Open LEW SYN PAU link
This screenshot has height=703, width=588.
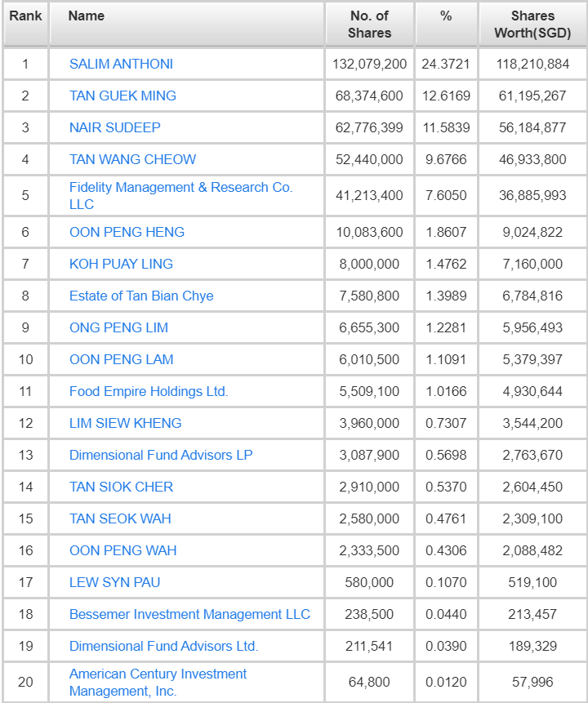pos(114,582)
